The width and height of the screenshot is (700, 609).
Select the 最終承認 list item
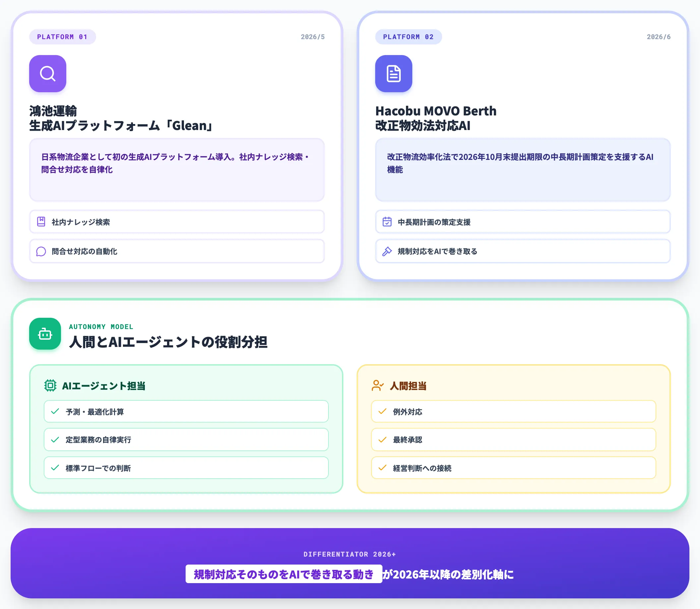point(513,440)
